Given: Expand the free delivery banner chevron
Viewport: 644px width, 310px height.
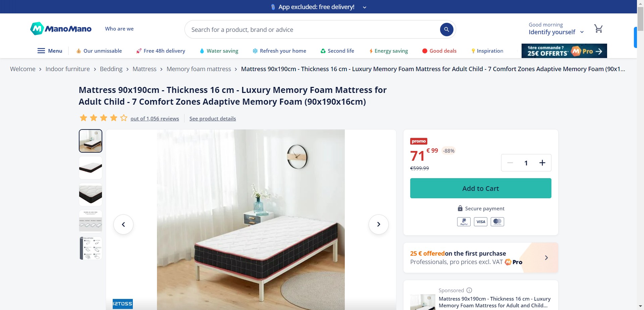Looking at the screenshot, I should point(365,7).
